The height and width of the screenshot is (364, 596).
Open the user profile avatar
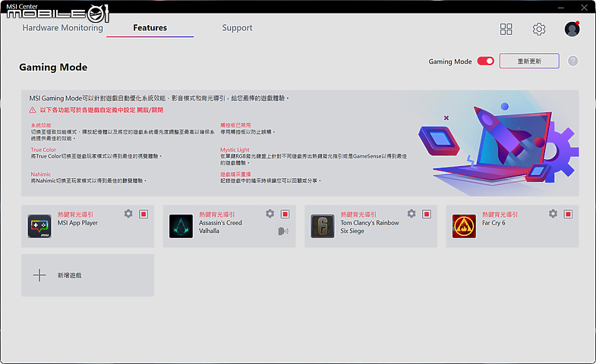pyautogui.click(x=572, y=29)
